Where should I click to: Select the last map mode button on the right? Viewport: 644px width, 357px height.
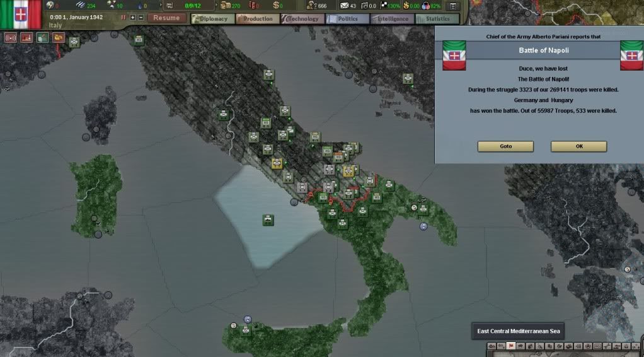(x=636, y=346)
